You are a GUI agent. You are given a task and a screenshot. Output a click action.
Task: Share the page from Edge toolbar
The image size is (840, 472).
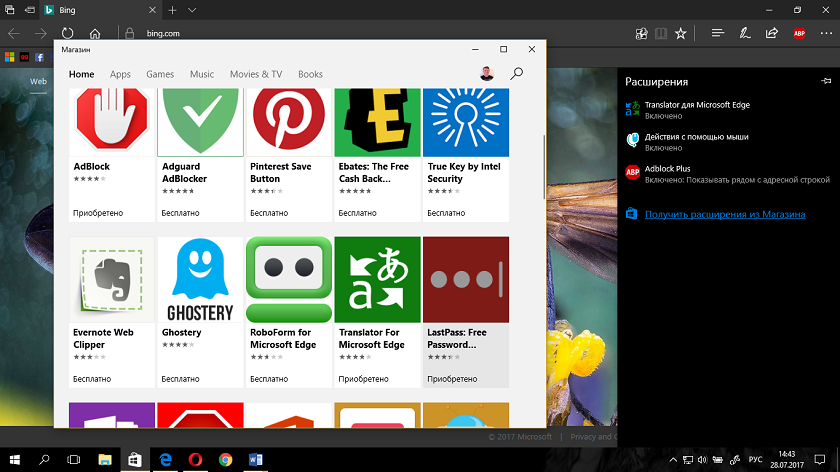click(771, 33)
